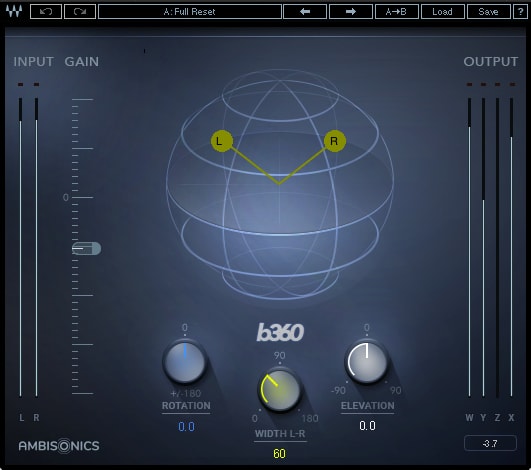
Task: Open the Load preset menu
Action: point(442,12)
